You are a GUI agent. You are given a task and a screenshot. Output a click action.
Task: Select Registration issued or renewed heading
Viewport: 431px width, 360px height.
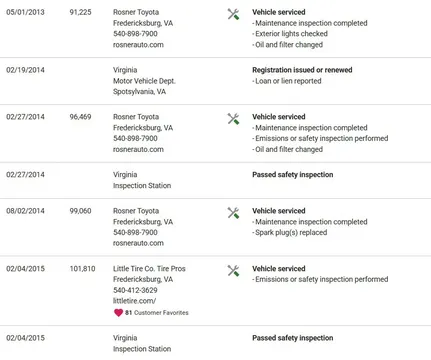[302, 70]
